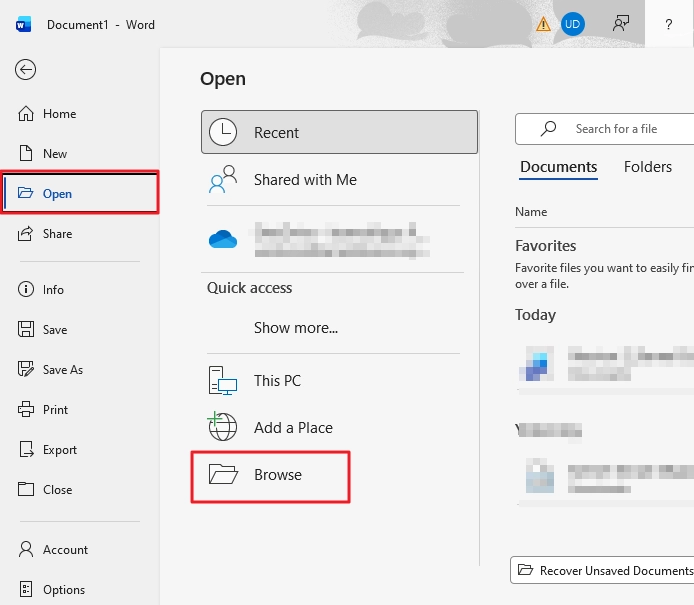Click the OneDrive cloud icon

223,239
